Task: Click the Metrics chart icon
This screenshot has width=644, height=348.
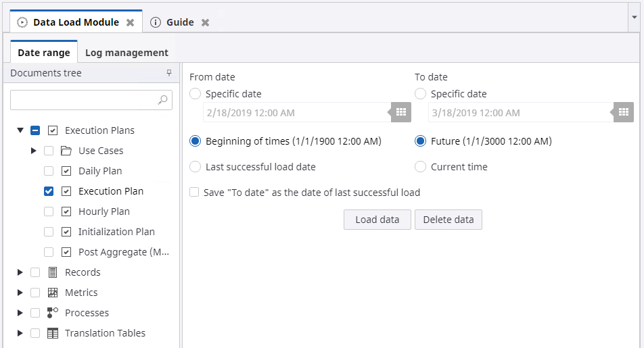Action: click(x=53, y=293)
